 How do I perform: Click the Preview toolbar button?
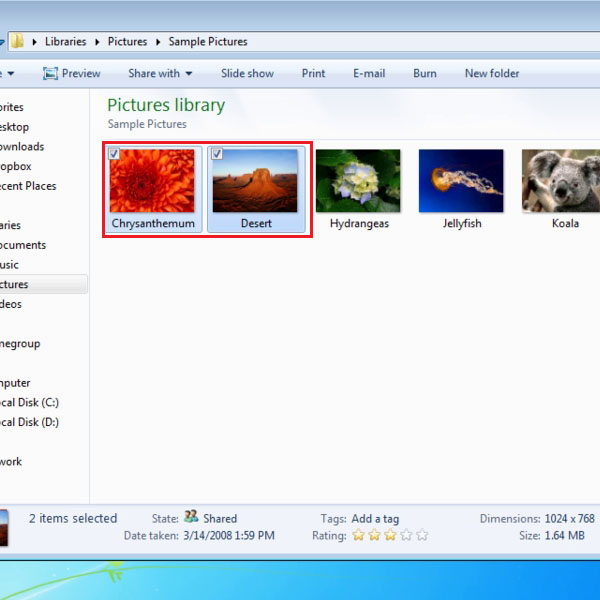pos(72,73)
